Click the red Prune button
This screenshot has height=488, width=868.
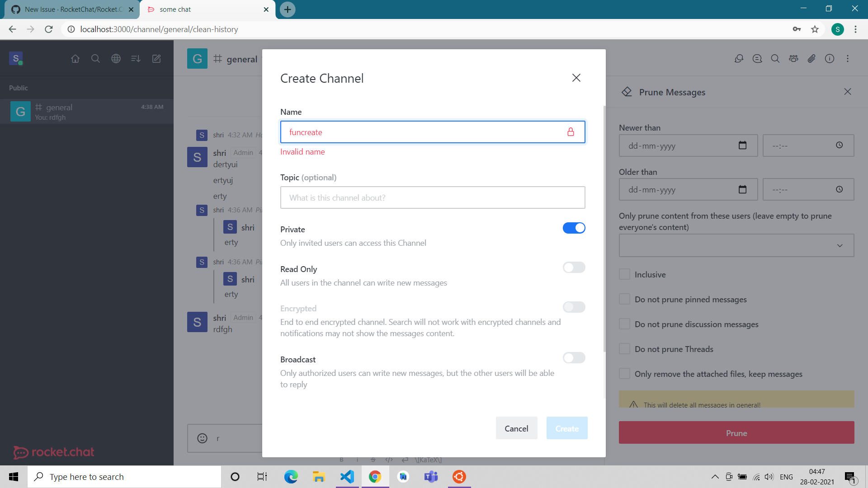(x=736, y=433)
